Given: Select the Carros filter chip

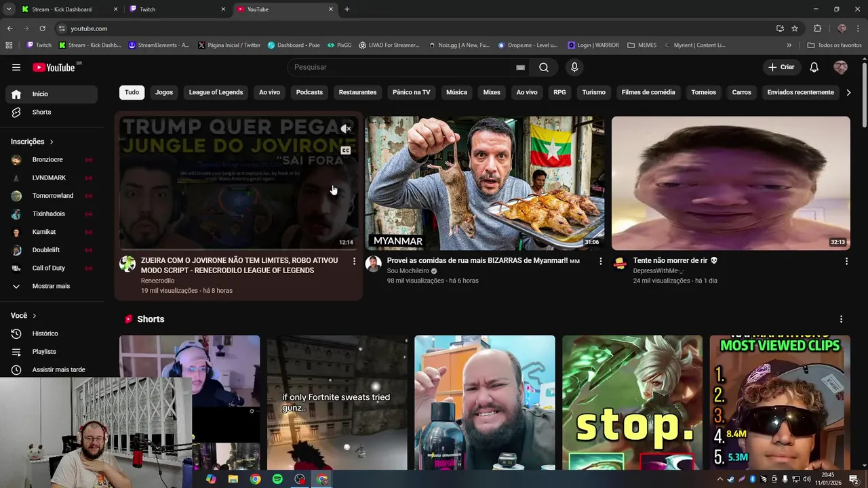Looking at the screenshot, I should [741, 92].
